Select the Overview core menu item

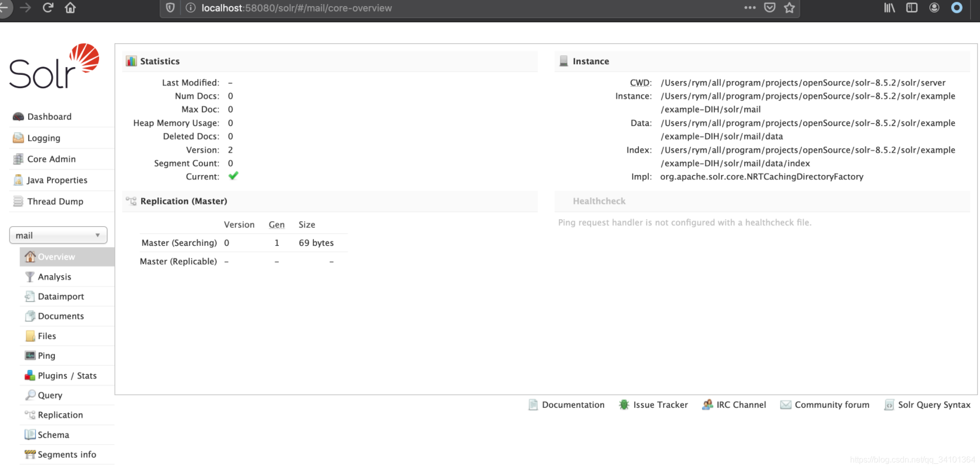point(67,257)
